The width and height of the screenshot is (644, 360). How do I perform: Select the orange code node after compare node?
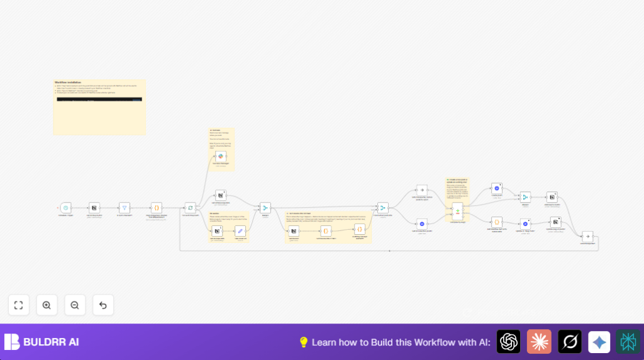tap(497, 222)
